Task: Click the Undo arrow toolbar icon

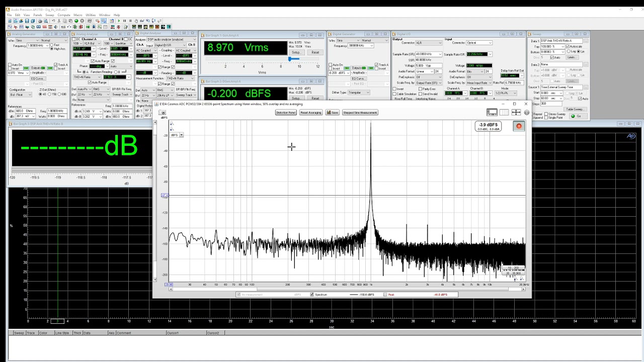Action: 53,21
